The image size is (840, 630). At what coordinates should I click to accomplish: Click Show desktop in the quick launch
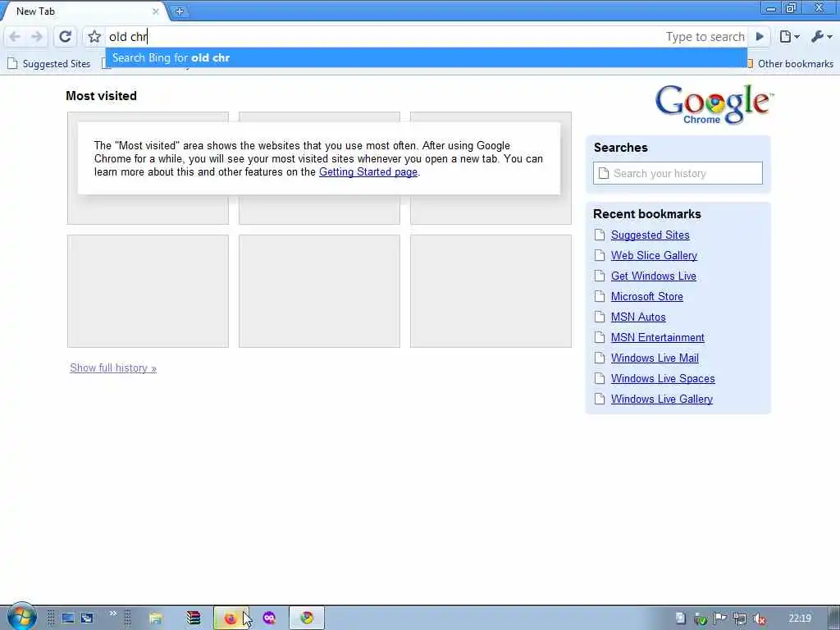click(67, 619)
